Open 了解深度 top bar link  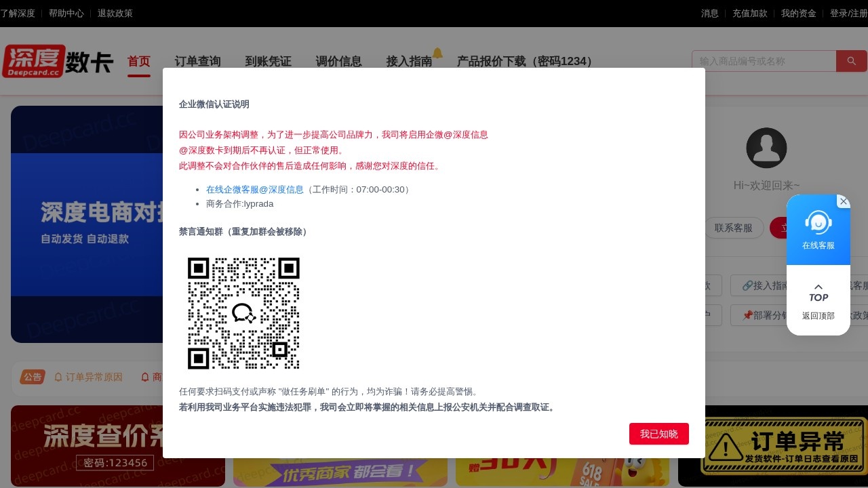click(18, 13)
